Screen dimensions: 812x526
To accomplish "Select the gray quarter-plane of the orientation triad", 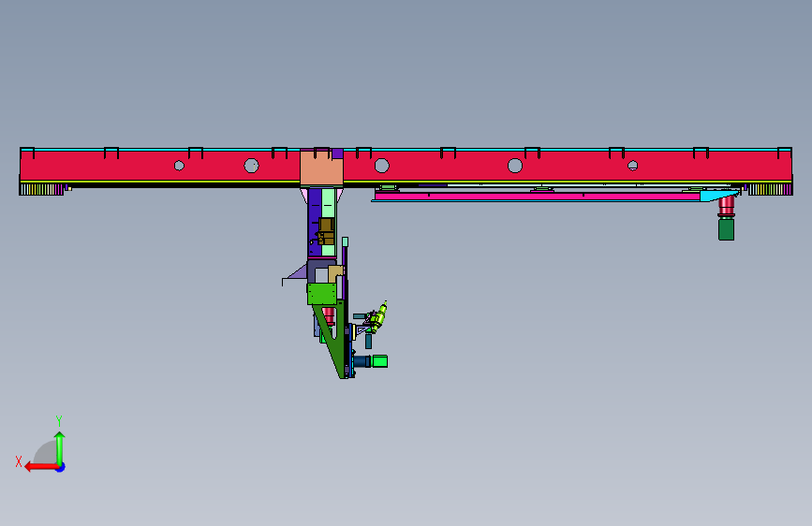I will [46, 452].
